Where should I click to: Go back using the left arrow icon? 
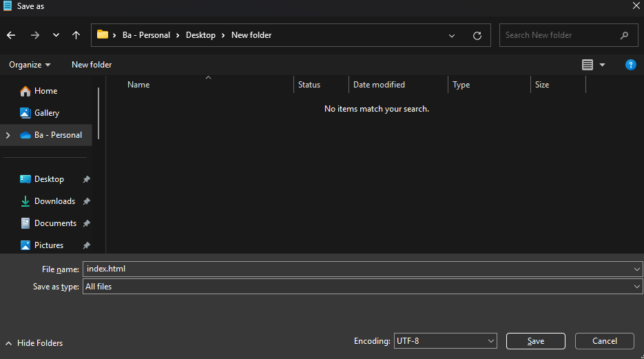pos(11,35)
